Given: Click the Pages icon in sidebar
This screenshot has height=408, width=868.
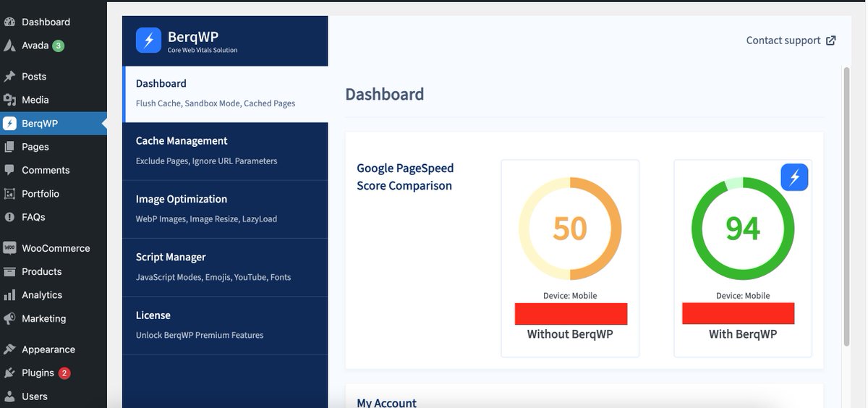Looking at the screenshot, I should pyautogui.click(x=9, y=147).
